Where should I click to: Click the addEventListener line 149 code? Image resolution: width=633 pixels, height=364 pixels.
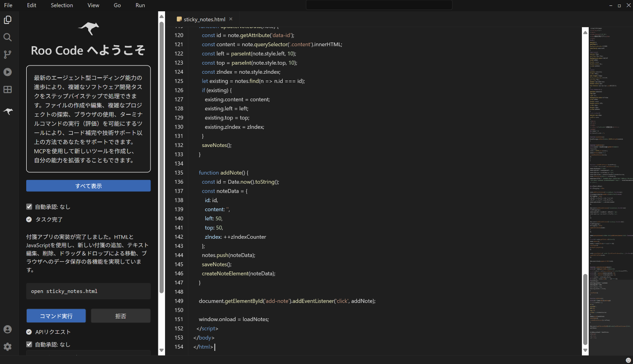click(x=287, y=301)
